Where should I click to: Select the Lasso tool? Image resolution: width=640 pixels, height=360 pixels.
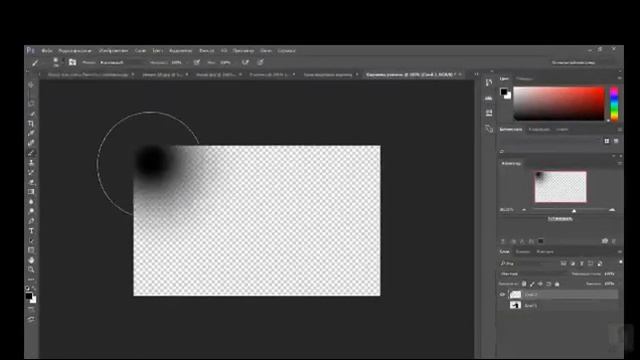31,104
